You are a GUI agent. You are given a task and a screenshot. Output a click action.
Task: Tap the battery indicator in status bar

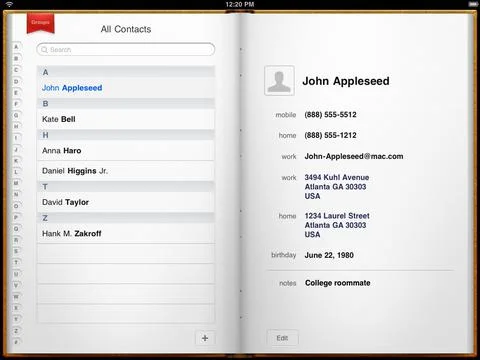(473, 4)
